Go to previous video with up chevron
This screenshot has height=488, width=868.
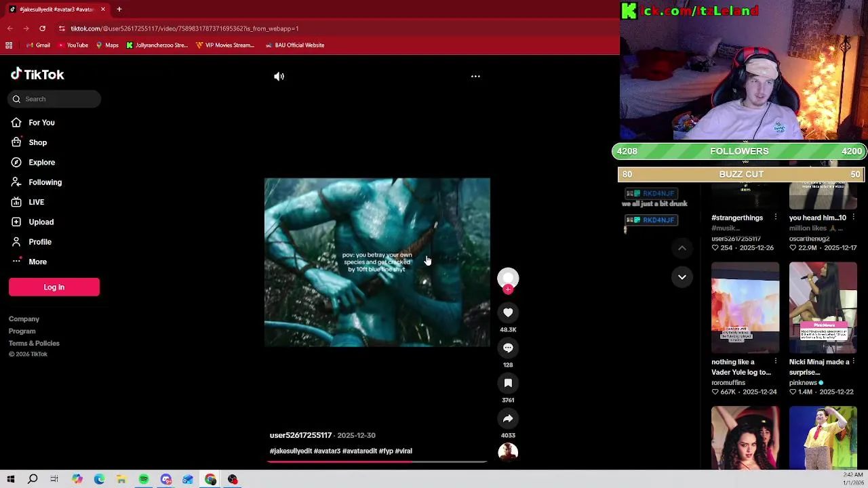click(x=682, y=249)
